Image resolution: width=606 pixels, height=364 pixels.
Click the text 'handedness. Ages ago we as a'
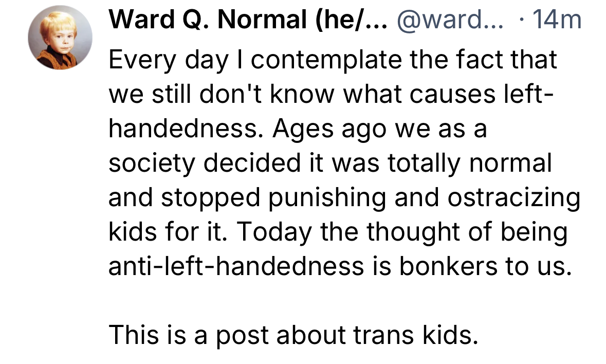point(298,129)
